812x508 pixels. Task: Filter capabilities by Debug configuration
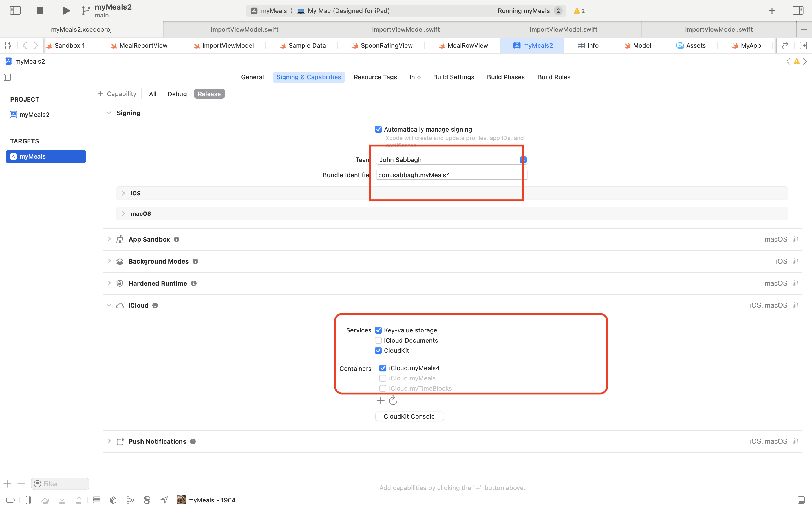177,94
